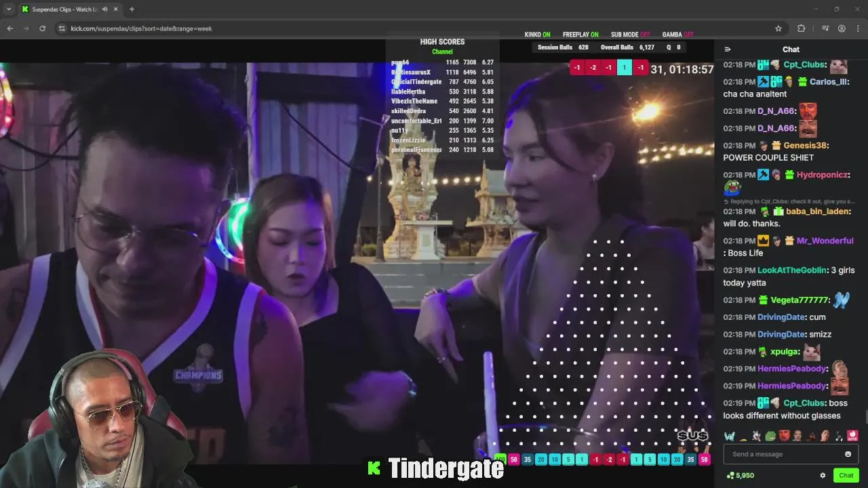Insert the white dancing figure quick emote
Screen dimensions: 868x488
pyautogui.click(x=839, y=436)
